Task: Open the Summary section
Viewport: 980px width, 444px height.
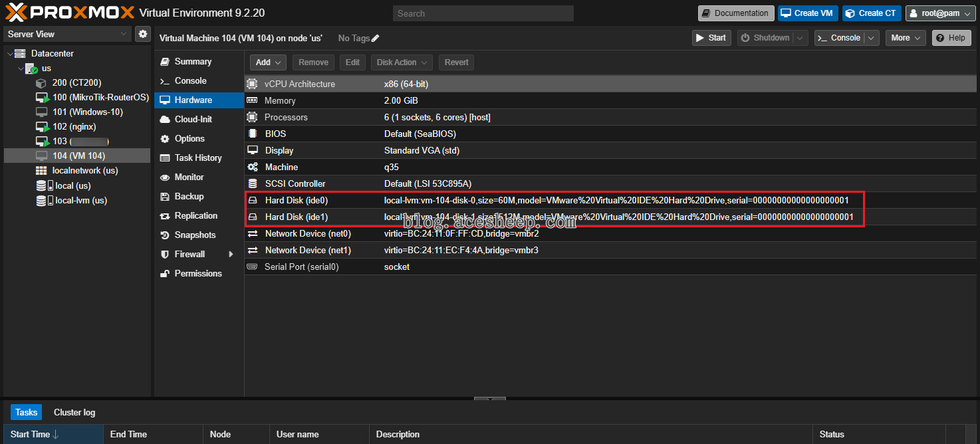Action: pos(199,62)
